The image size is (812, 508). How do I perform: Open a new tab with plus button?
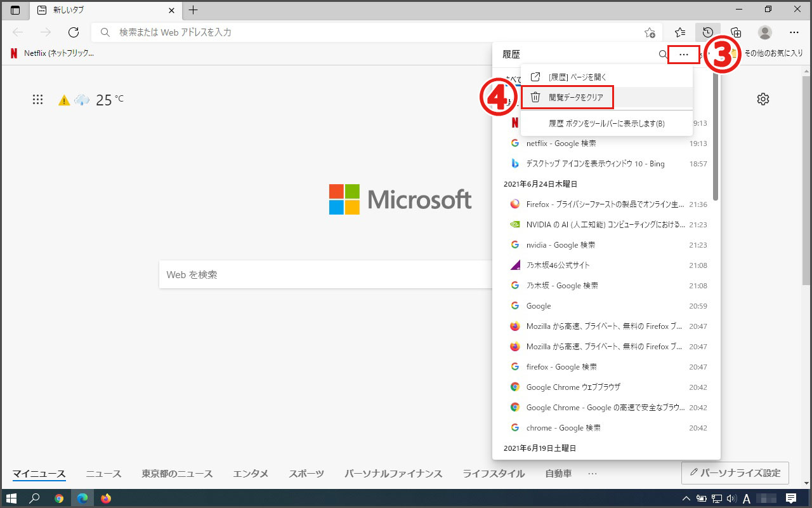point(193,10)
